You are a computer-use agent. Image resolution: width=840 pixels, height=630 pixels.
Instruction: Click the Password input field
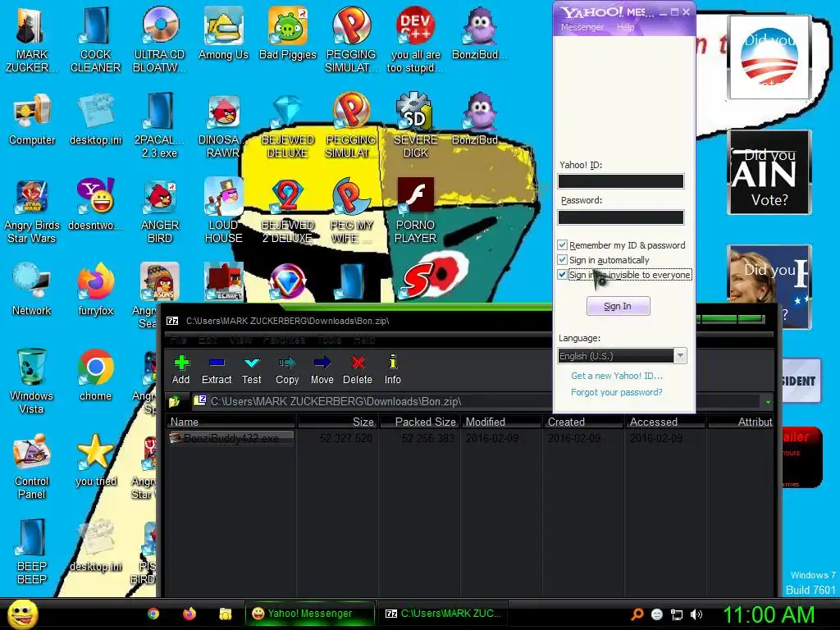click(x=621, y=217)
